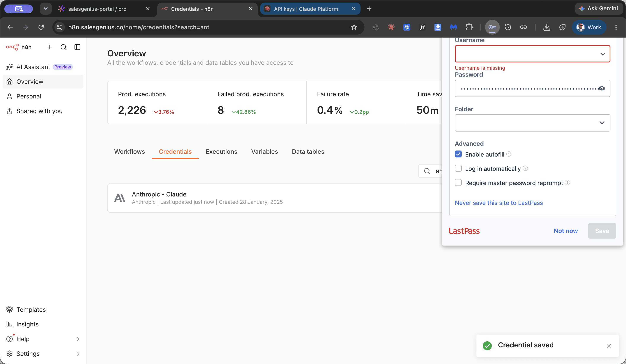Image resolution: width=626 pixels, height=364 pixels.
Task: Open the Data tables tab
Action: [x=308, y=152]
